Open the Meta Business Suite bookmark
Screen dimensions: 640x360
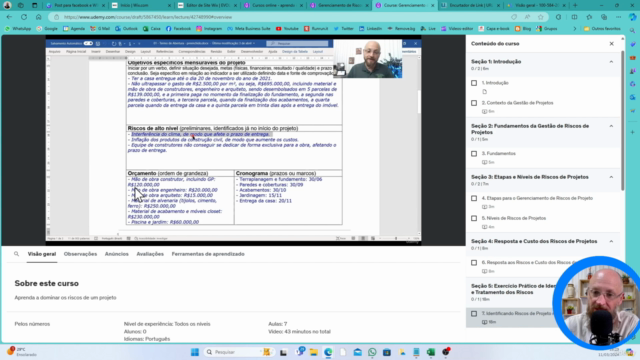(x=249, y=29)
